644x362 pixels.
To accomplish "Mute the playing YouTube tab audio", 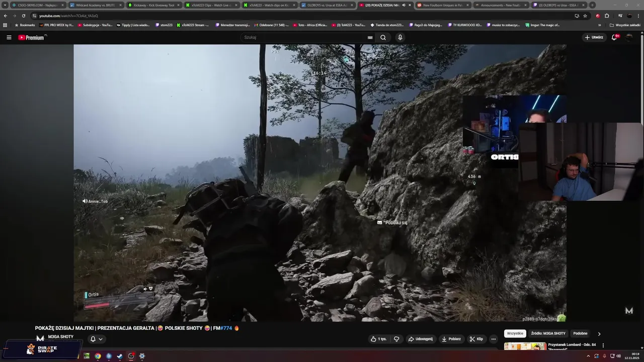I will click(x=404, y=5).
